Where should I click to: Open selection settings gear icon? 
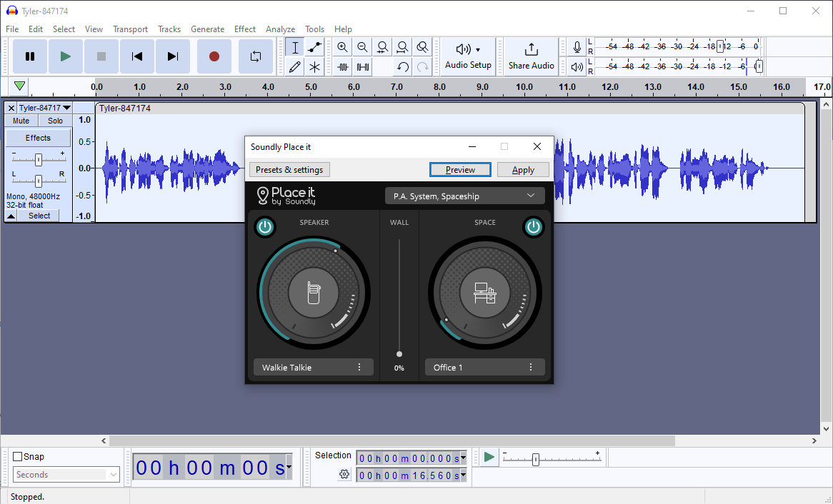coord(344,474)
